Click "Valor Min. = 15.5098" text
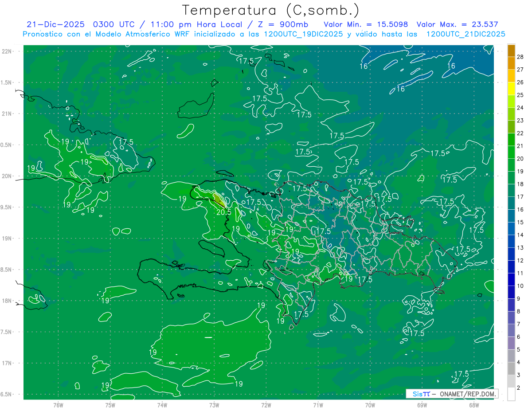Viewport: 532px width, 411px height. [x=366, y=24]
